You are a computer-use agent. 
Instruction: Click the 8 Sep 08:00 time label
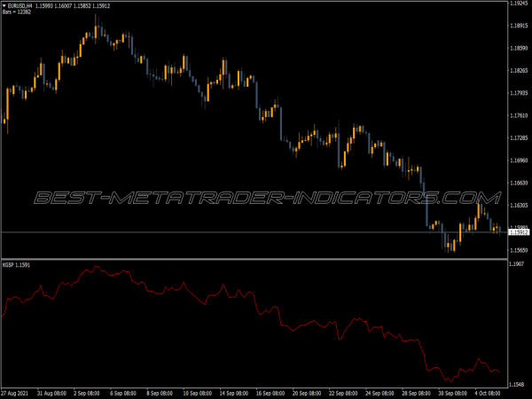[160, 394]
